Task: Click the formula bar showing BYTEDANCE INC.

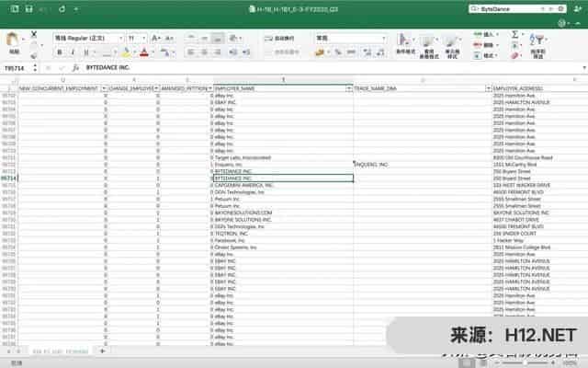Action: [332, 68]
